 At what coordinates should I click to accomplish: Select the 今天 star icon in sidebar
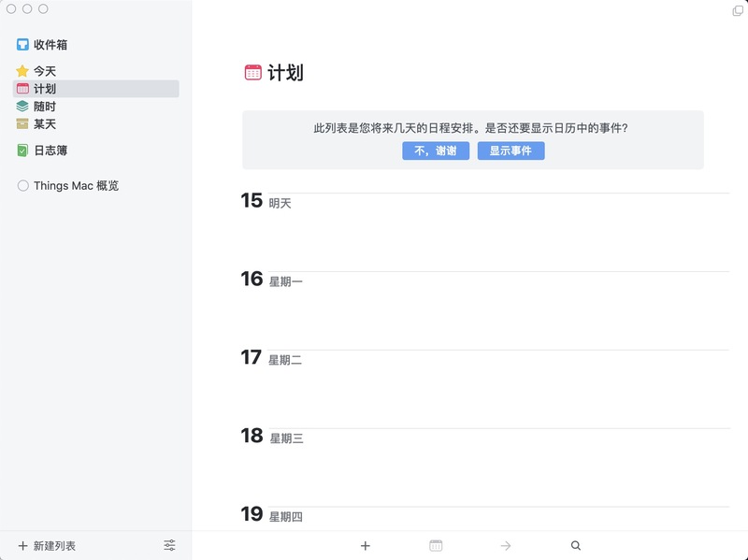click(x=21, y=69)
